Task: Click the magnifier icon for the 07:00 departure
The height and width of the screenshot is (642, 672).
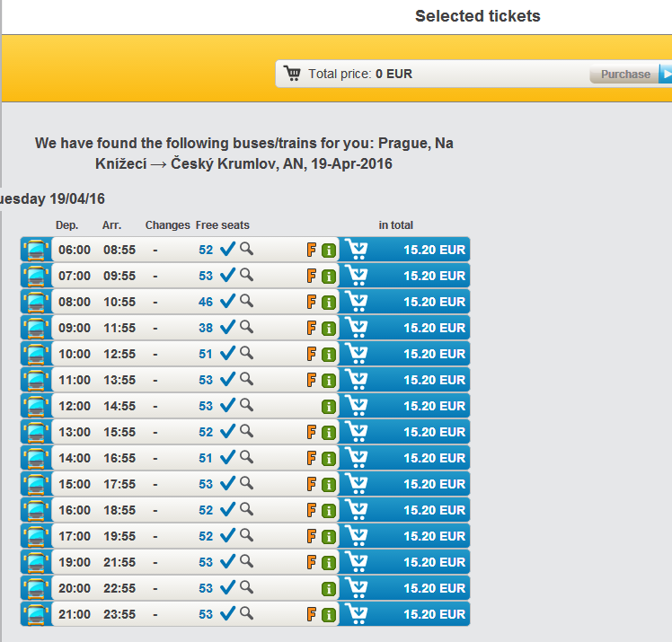Action: click(246, 275)
